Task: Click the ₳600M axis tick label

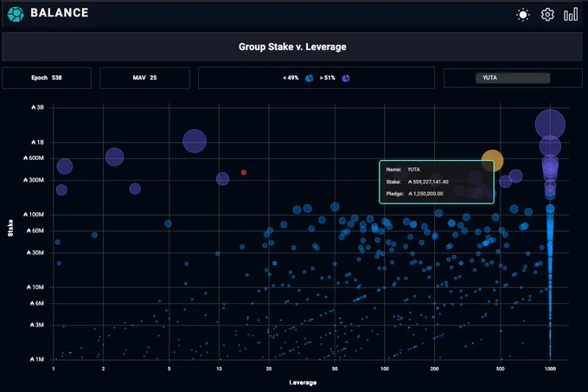Action: point(34,158)
